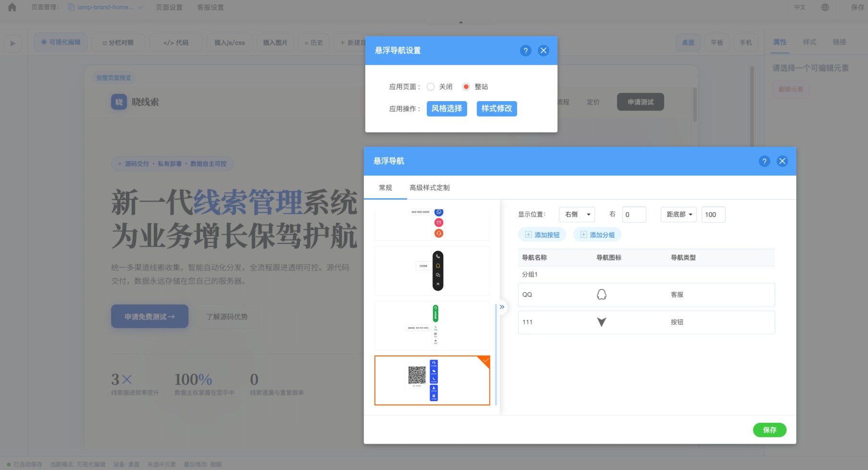868x470 pixels.
Task: Click the 右 offset input field
Action: pos(634,215)
